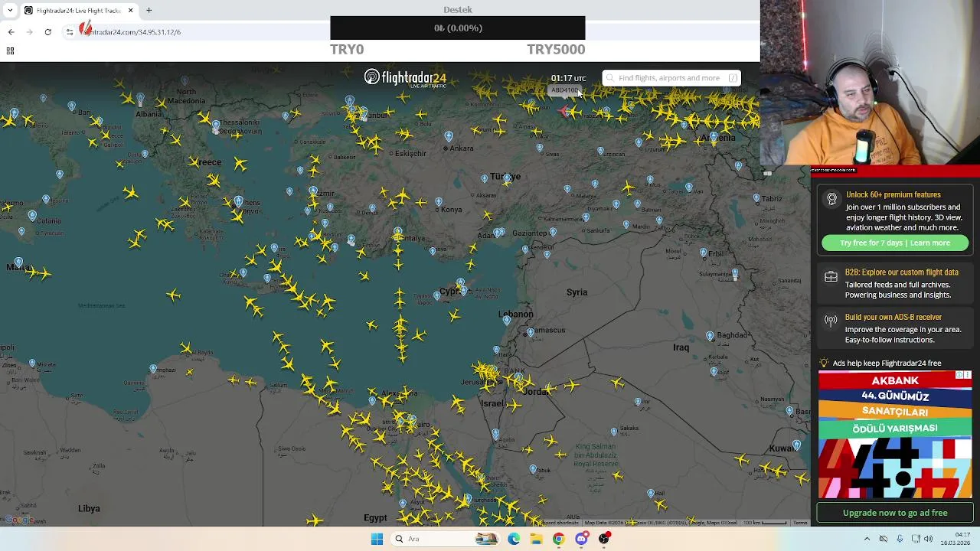
Task: Click the premium features badge icon
Action: pos(831,199)
